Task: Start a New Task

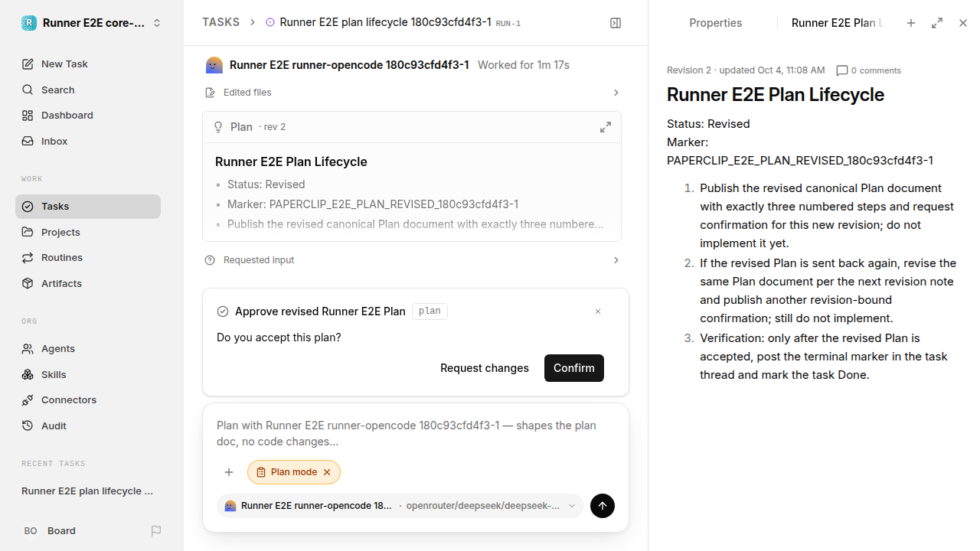Action: (88, 64)
